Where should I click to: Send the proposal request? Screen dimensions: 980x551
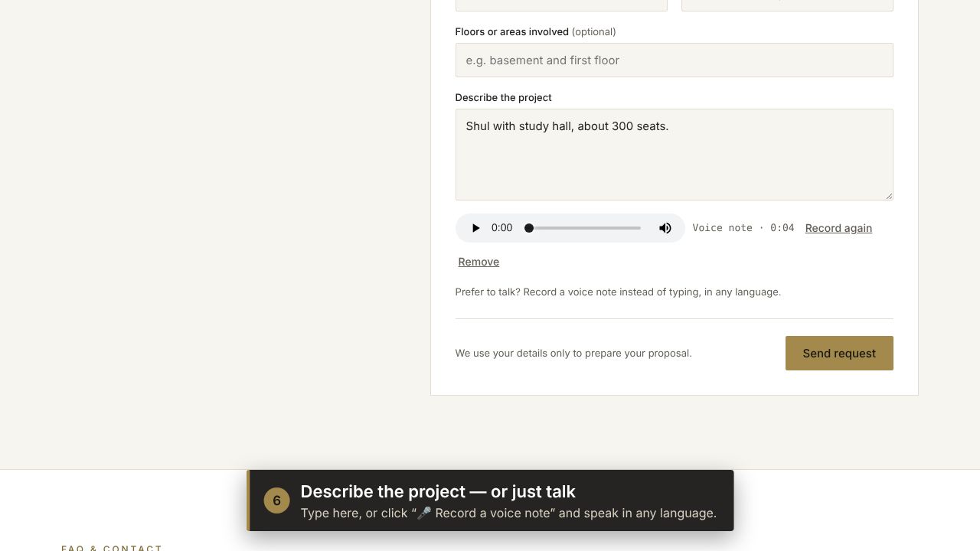839,354
